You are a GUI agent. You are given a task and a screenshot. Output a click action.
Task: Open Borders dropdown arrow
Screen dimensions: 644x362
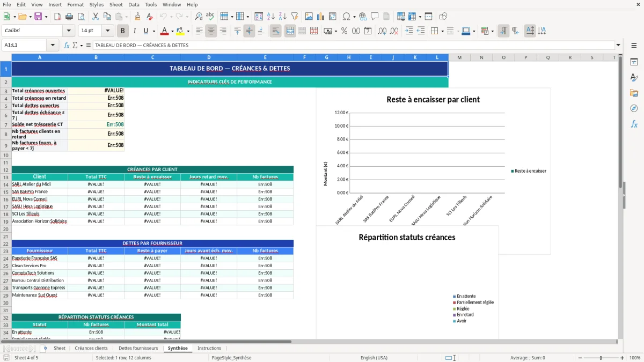point(442,31)
